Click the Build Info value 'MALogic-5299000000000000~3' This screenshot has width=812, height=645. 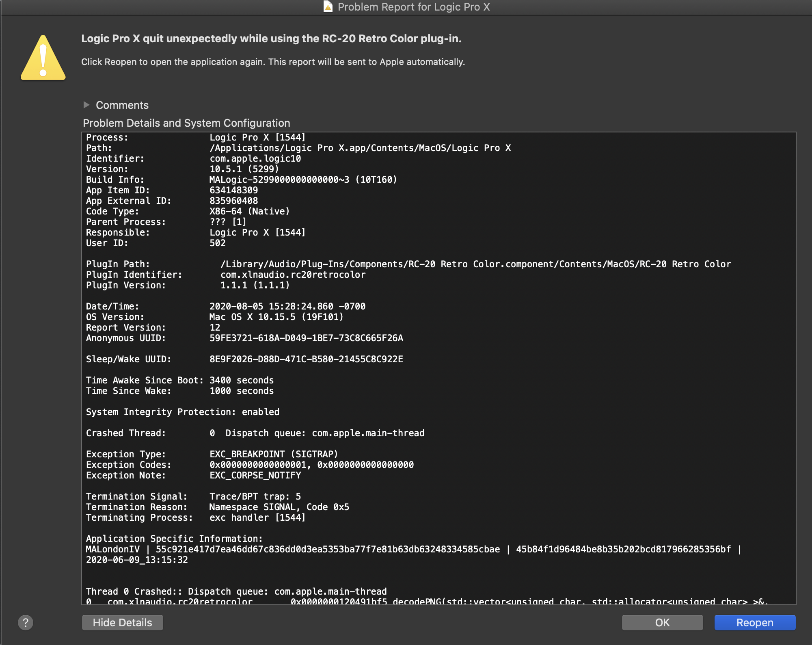click(x=303, y=180)
